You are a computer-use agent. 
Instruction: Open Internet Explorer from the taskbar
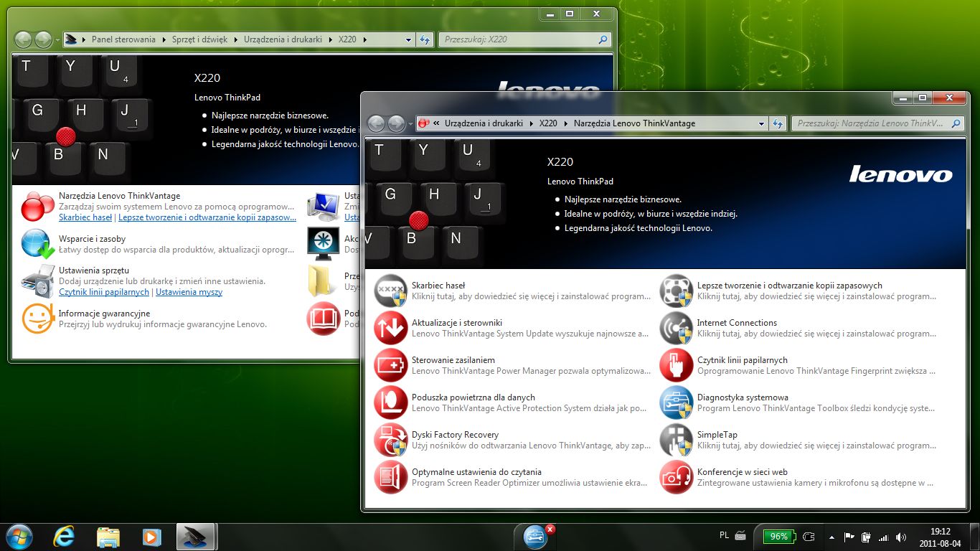(x=65, y=537)
